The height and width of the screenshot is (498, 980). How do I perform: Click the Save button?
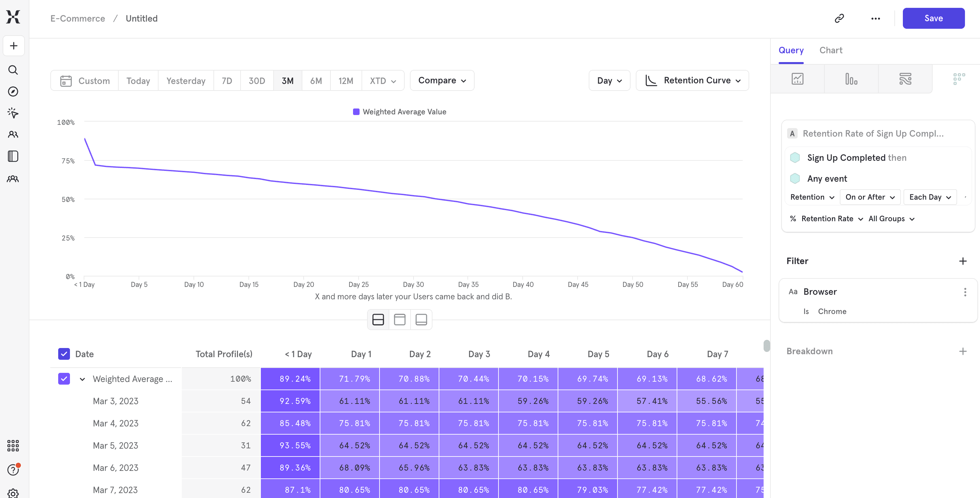pyautogui.click(x=933, y=18)
